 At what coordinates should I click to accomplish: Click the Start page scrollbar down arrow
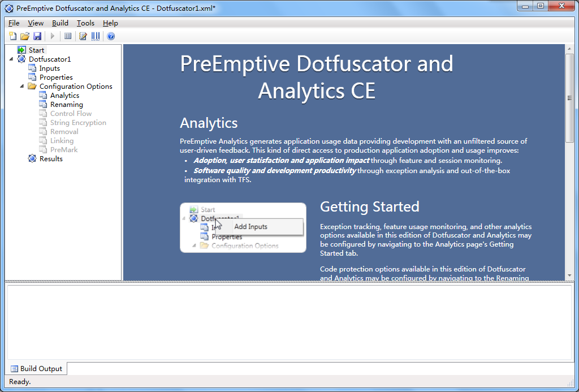tap(569, 275)
